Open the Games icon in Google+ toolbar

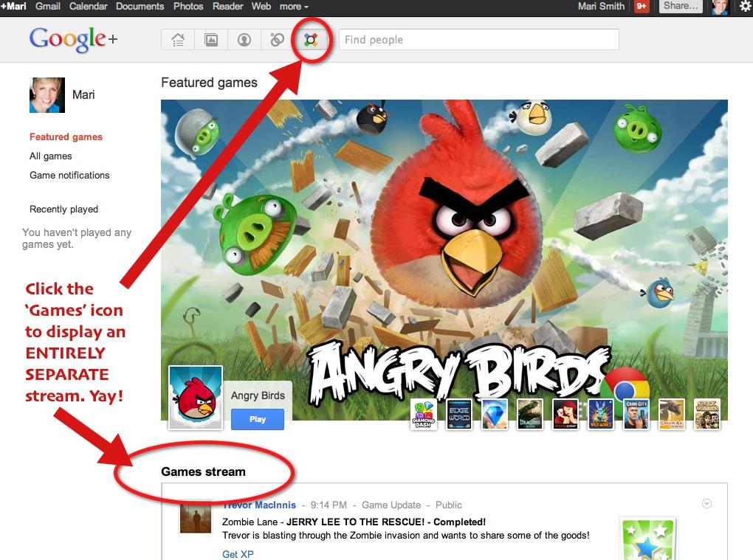coord(311,39)
